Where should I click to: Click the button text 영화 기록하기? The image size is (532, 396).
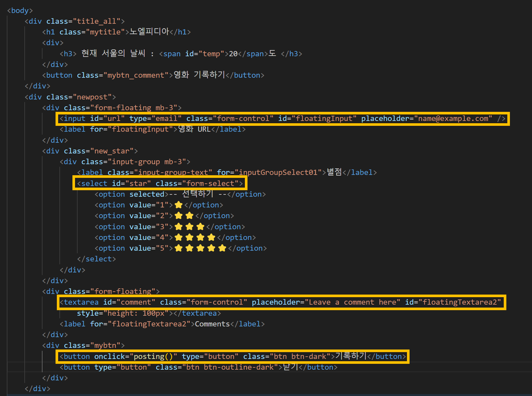pos(199,75)
